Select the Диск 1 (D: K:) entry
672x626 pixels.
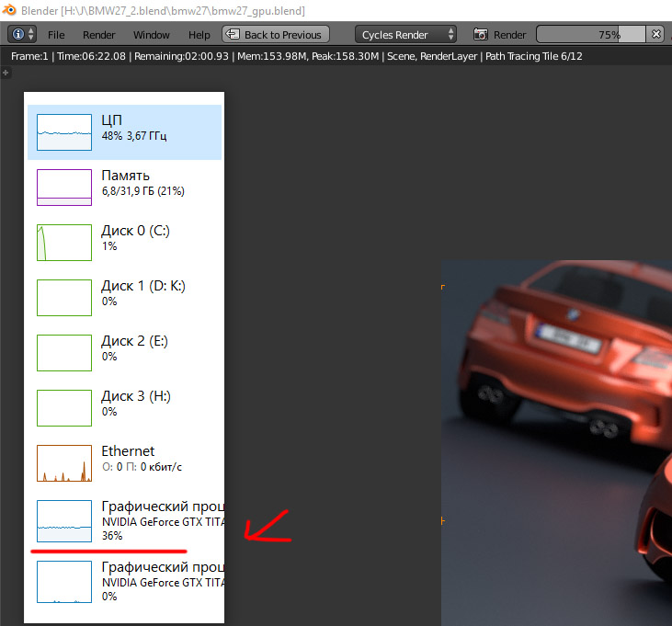(124, 298)
